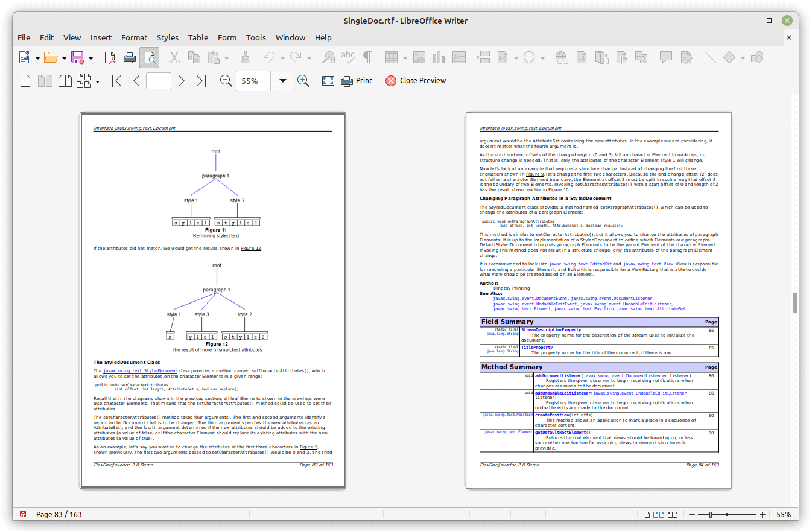
Task: Click the Zoom Out magnifier icon
Action: (226, 81)
